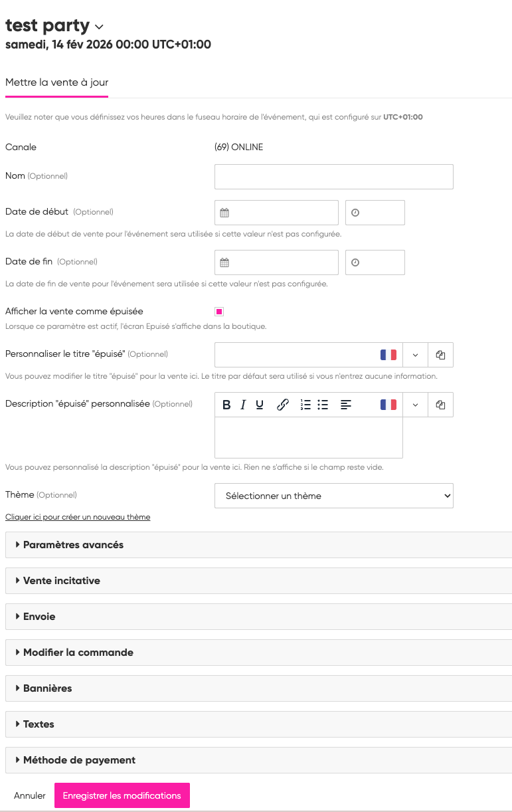The image size is (512, 812).
Task: Select the "Mettre la vente à jour" tab
Action: 56,83
